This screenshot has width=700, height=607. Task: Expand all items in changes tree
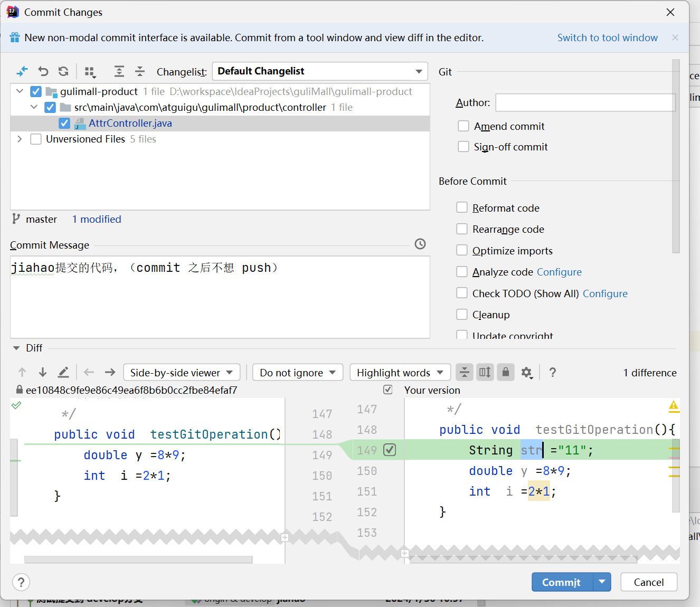click(119, 71)
